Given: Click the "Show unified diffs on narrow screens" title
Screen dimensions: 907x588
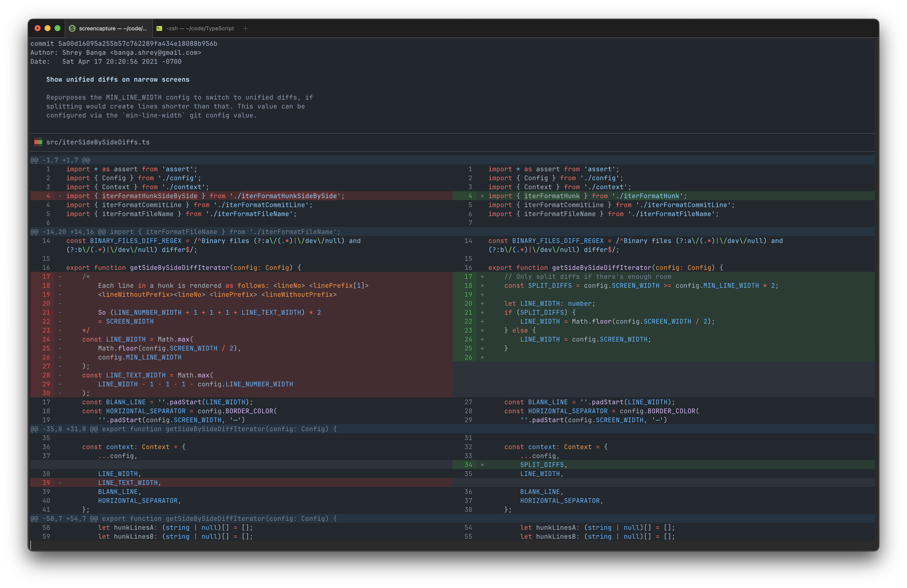Looking at the screenshot, I should (x=118, y=80).
